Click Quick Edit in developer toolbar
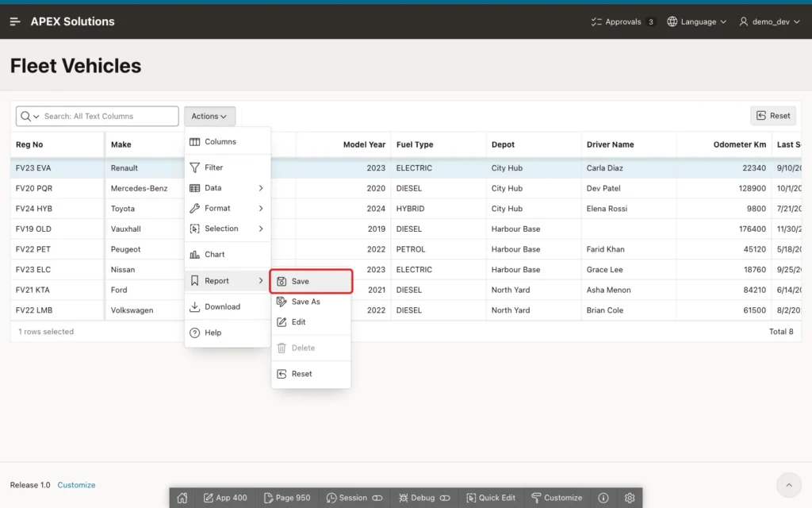The image size is (812, 508). click(x=490, y=498)
